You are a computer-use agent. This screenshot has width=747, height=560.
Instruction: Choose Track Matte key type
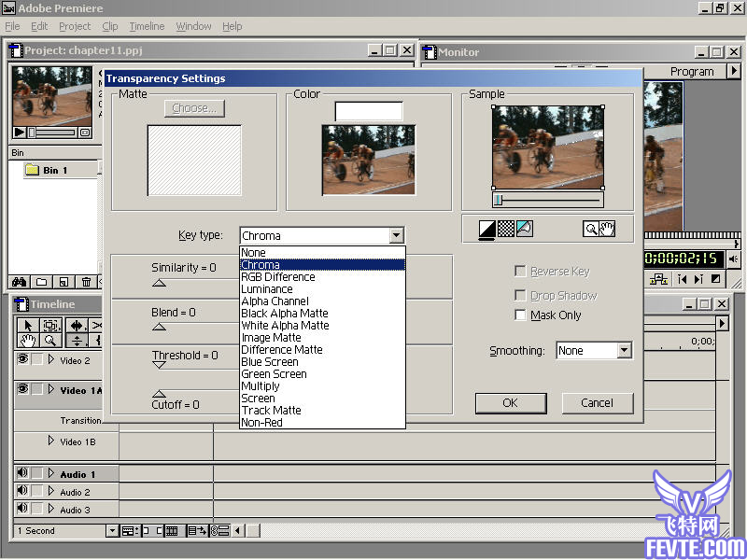click(x=322, y=411)
